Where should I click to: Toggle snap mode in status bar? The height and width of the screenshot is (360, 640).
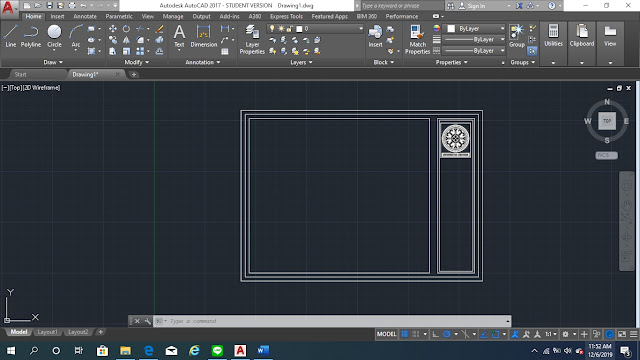pyautogui.click(x=416, y=334)
